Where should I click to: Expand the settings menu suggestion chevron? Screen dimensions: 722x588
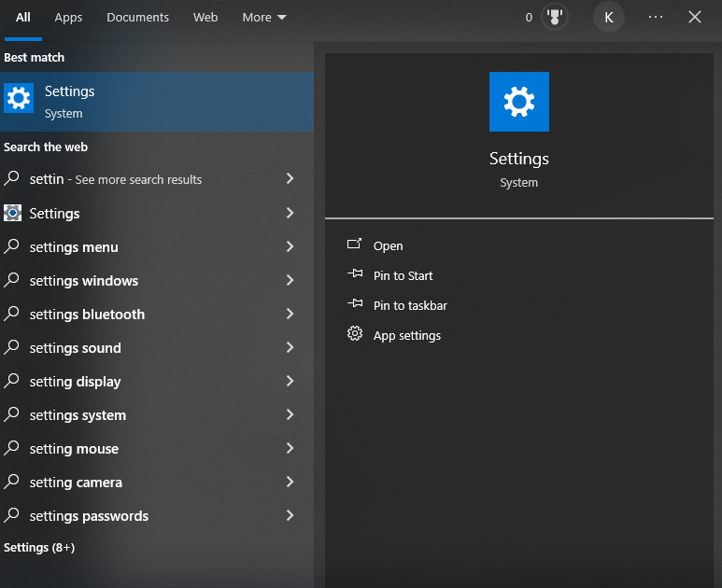(290, 246)
